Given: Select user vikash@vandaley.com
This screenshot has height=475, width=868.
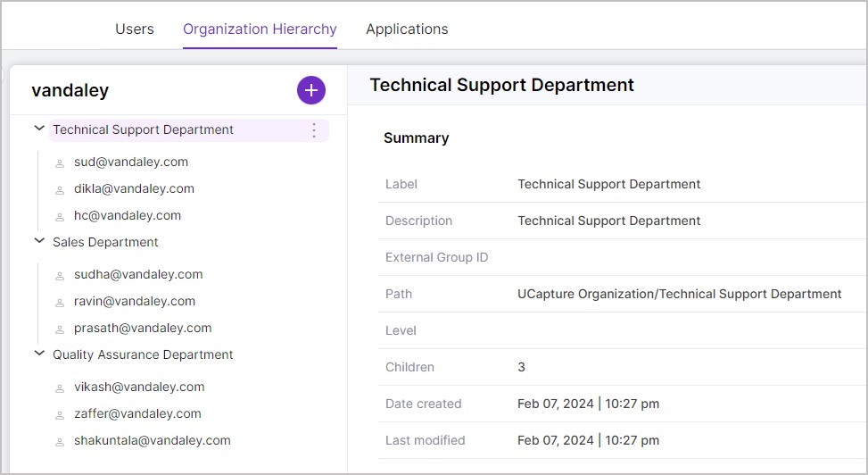Looking at the screenshot, I should (x=139, y=387).
